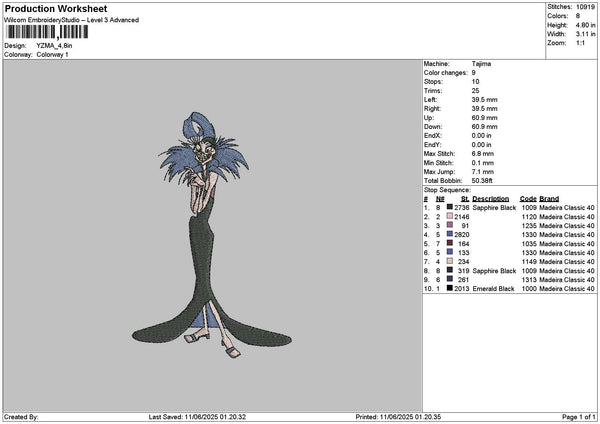Pick the dark red swatch for code 1035
The height and width of the screenshot is (424, 600).
(x=450, y=243)
